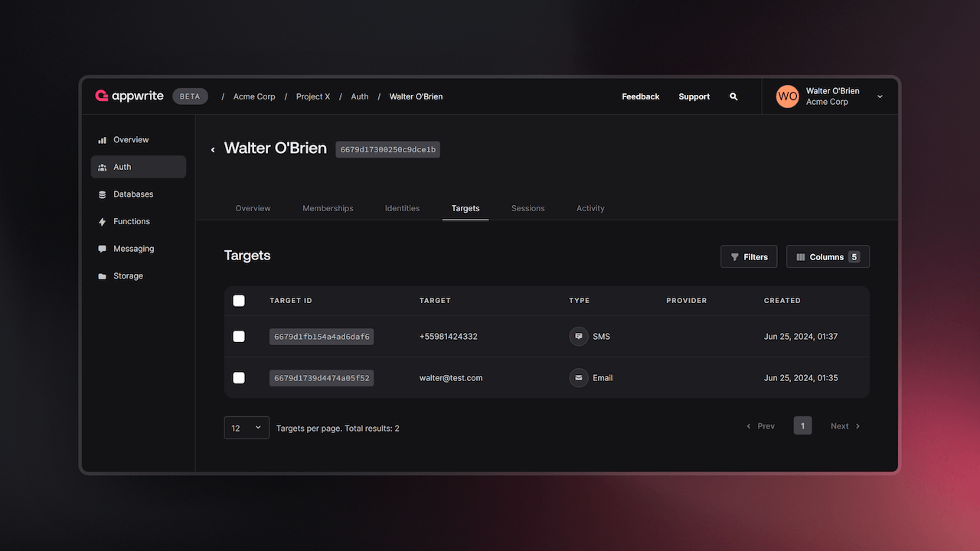
Task: Click created date Jun 25, 2024, 01:35
Action: pyautogui.click(x=801, y=378)
